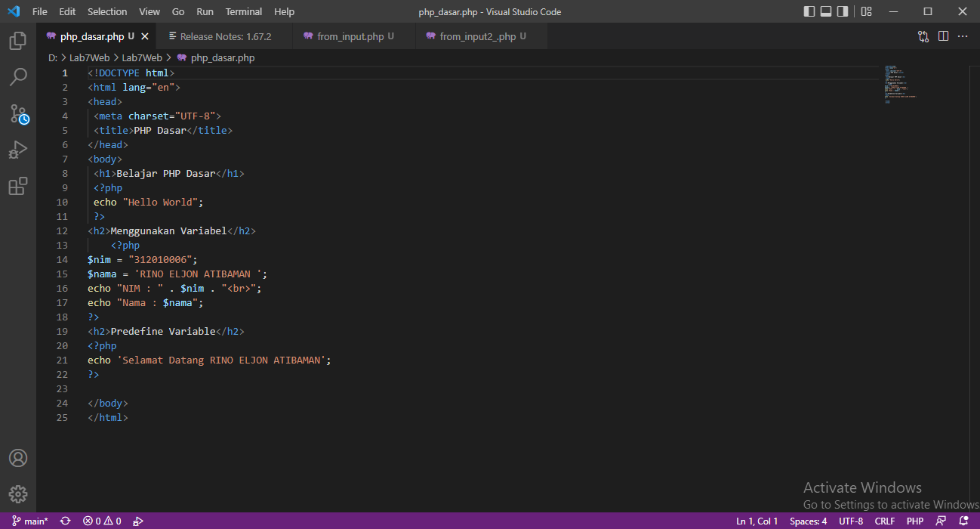Open the Accounts icon in the activity bar

[18, 457]
